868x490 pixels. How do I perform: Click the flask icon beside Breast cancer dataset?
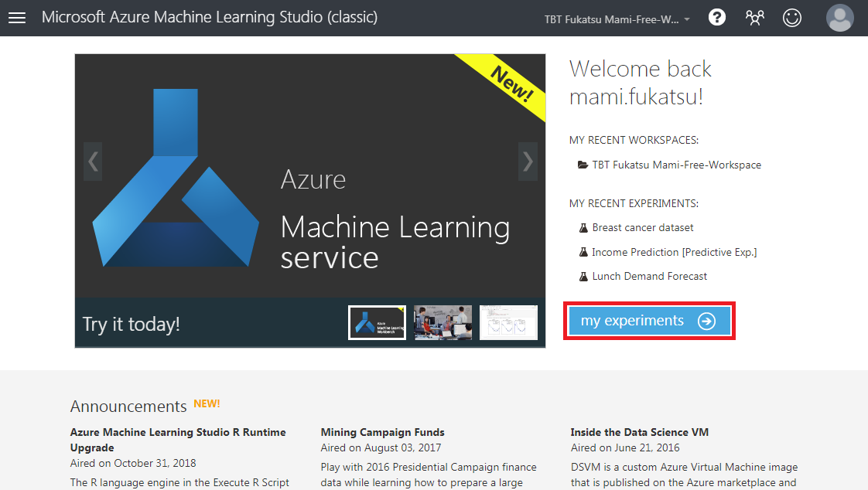[583, 228]
